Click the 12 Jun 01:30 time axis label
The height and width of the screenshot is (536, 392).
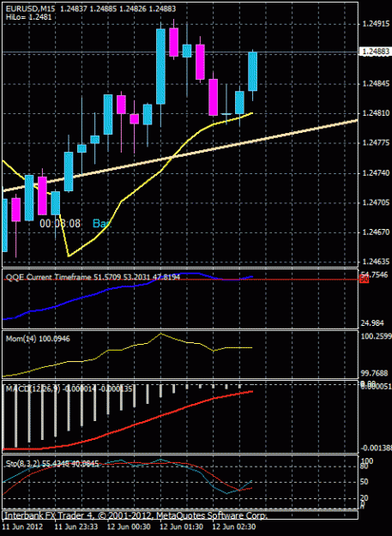click(x=182, y=527)
